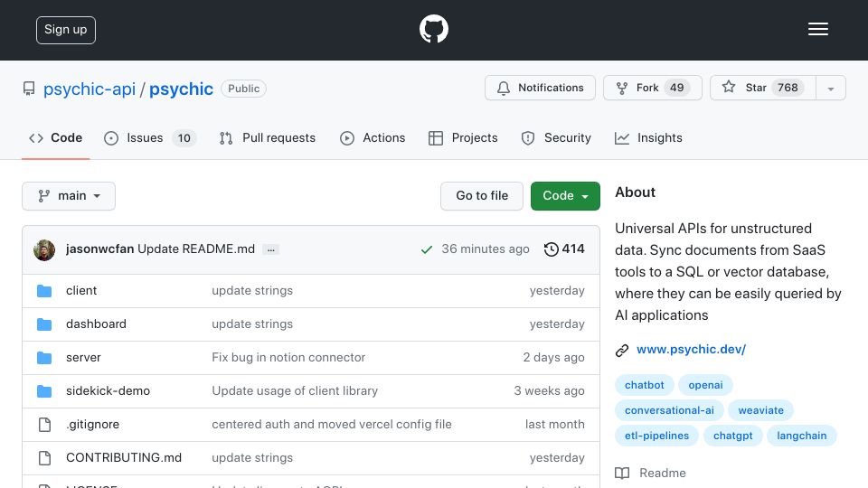Open the Insights tab
Viewport: 868px width, 488px height.
648,137
